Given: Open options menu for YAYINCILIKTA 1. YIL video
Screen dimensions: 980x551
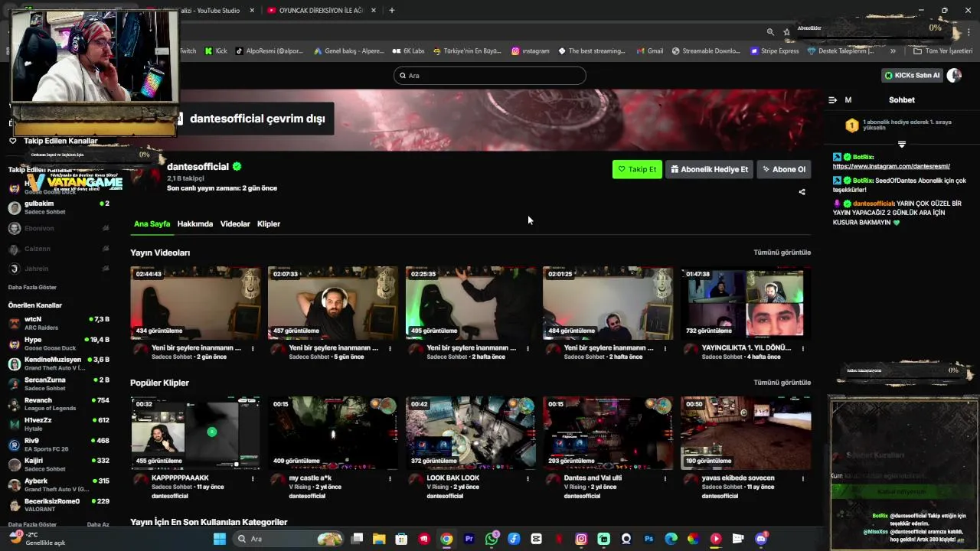Looking at the screenshot, I should click(802, 348).
